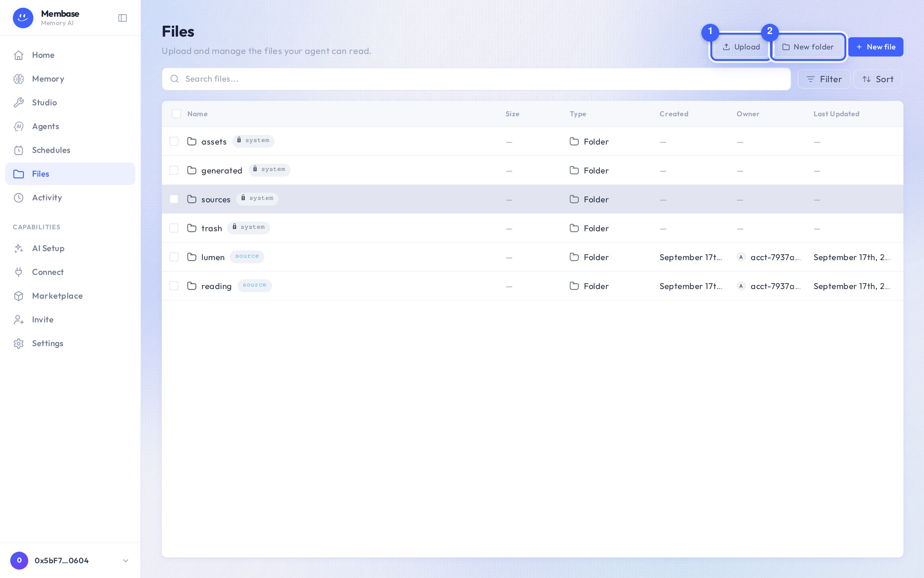Click the Files folder icon in sidebar
924x578 pixels.
(x=19, y=174)
